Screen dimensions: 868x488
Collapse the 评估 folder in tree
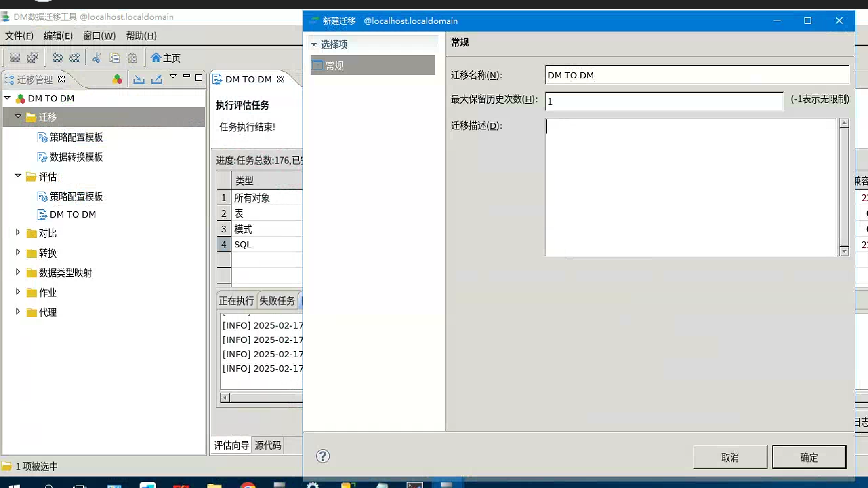(18, 176)
